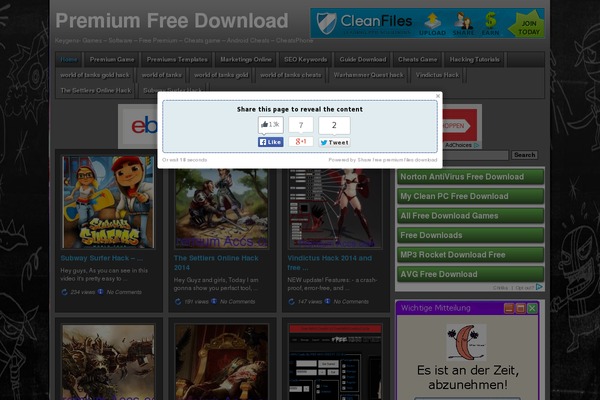The width and height of the screenshot is (600, 400).
Task: Open MP3 Rocket Download Free link
Action: pyautogui.click(x=470, y=255)
